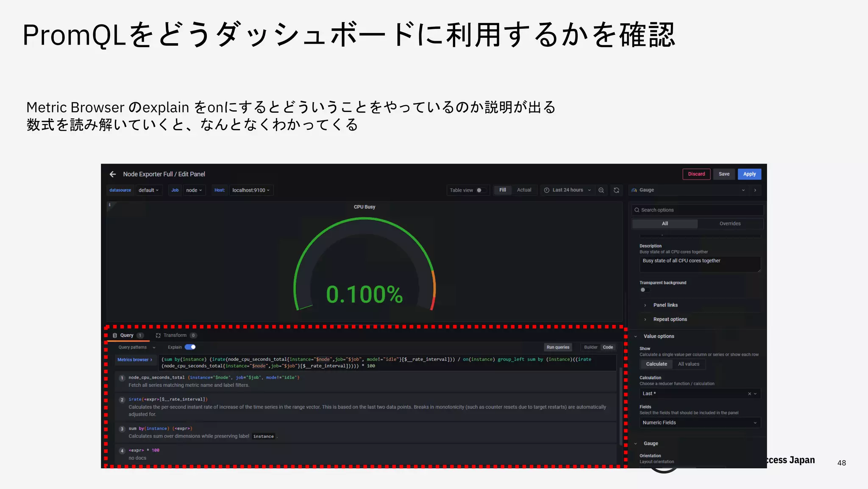Open the datasource default dropdown
Viewport: 868px width, 489px height.
(x=148, y=190)
